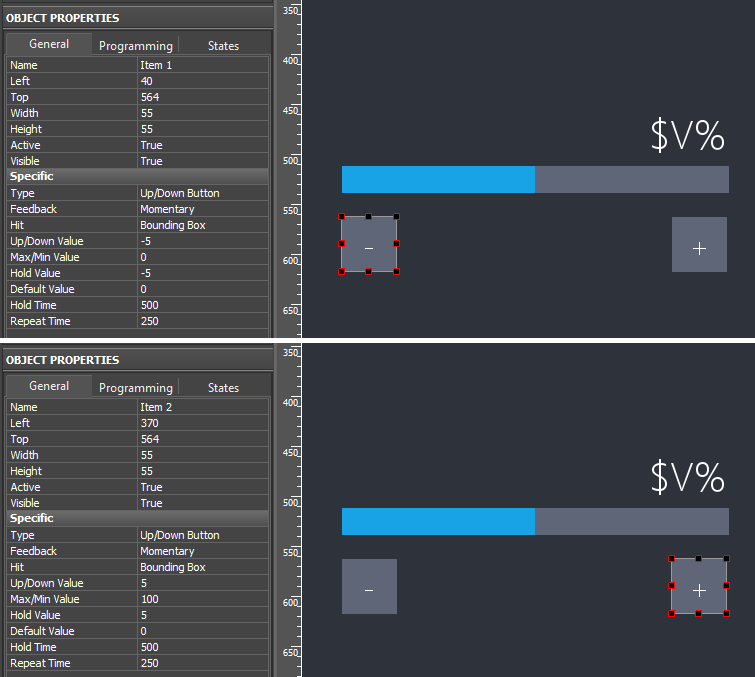Viewport: 755px width, 677px height.
Task: Click the Visible value for Item 1
Action: 203,161
